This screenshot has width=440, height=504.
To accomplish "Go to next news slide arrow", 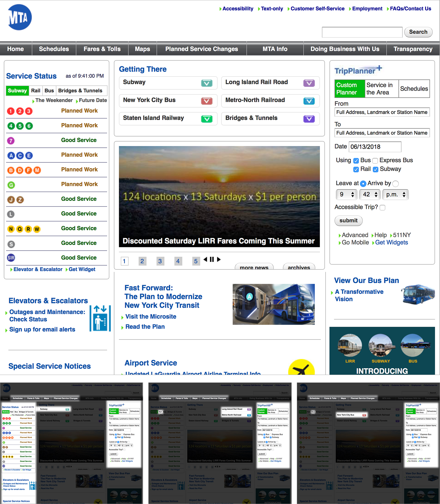I will (x=219, y=259).
